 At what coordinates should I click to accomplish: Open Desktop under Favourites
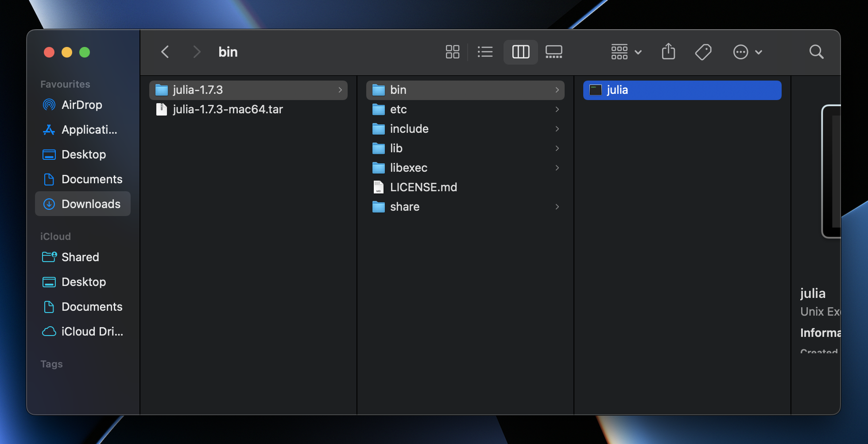pos(82,154)
